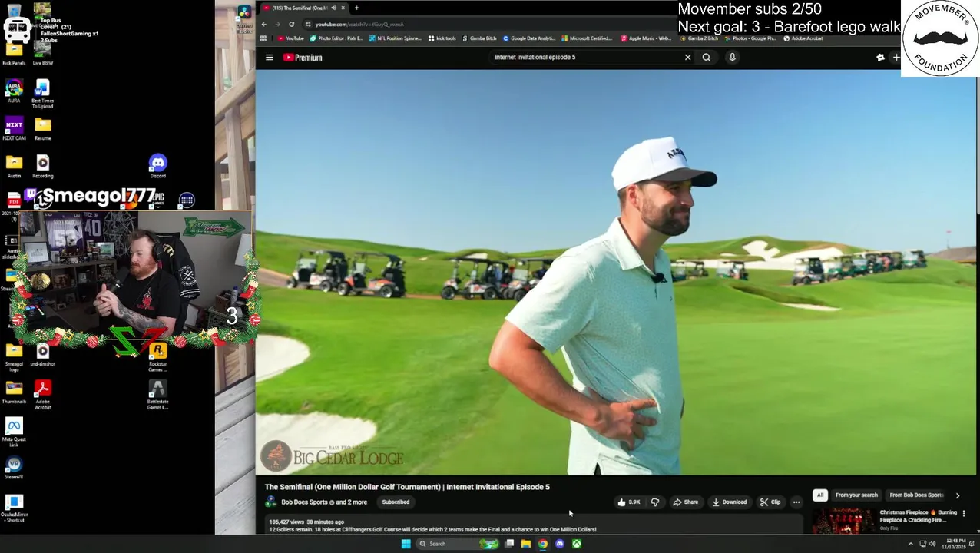Open the NFL Position Spinner bookmark
The width and height of the screenshot is (980, 553).
coord(396,38)
